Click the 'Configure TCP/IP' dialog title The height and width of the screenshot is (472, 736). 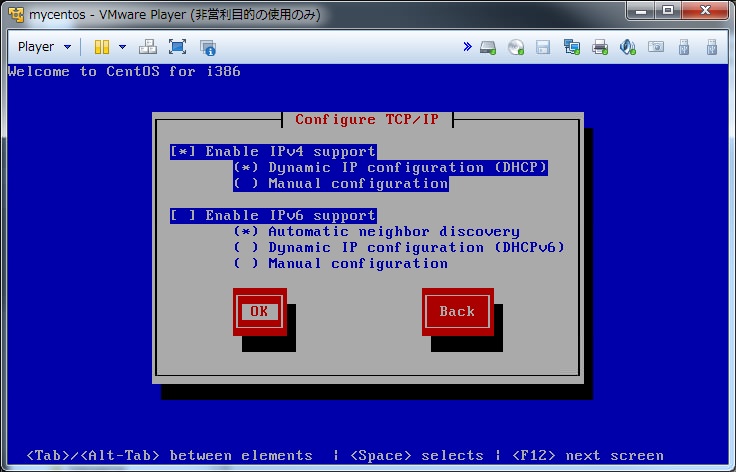point(367,119)
